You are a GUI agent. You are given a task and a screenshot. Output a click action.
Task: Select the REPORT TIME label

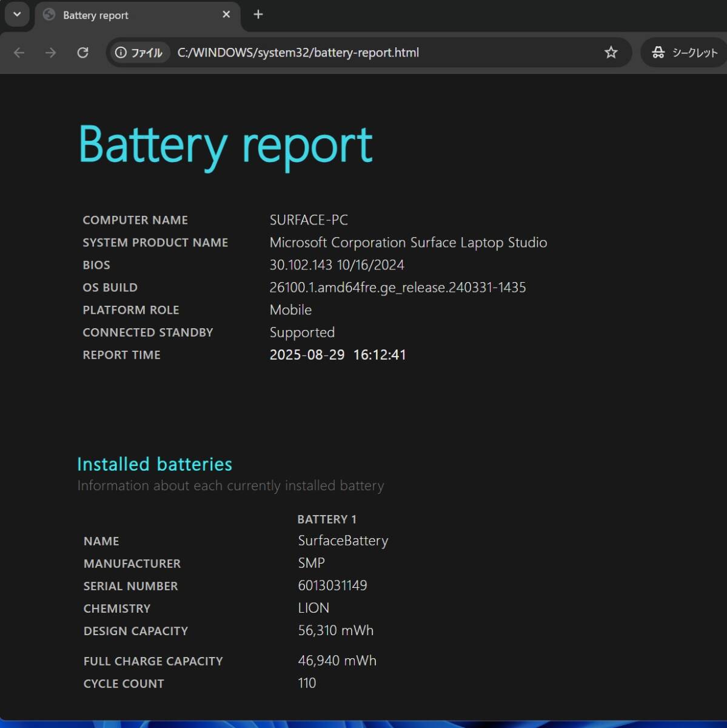(121, 355)
